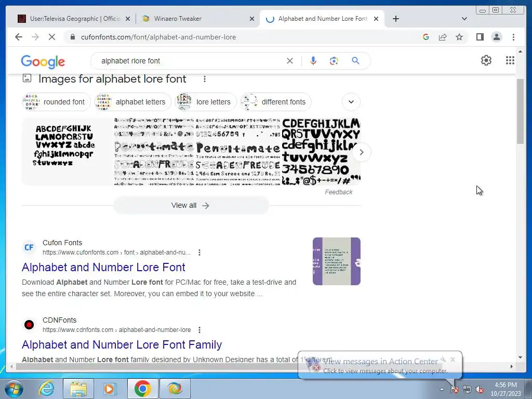This screenshot has width=532, height=399.
Task: Search by image with Google Lens
Action: (334, 61)
